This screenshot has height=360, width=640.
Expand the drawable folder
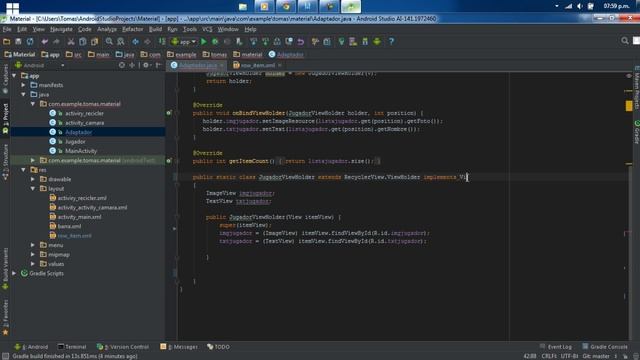(33, 179)
